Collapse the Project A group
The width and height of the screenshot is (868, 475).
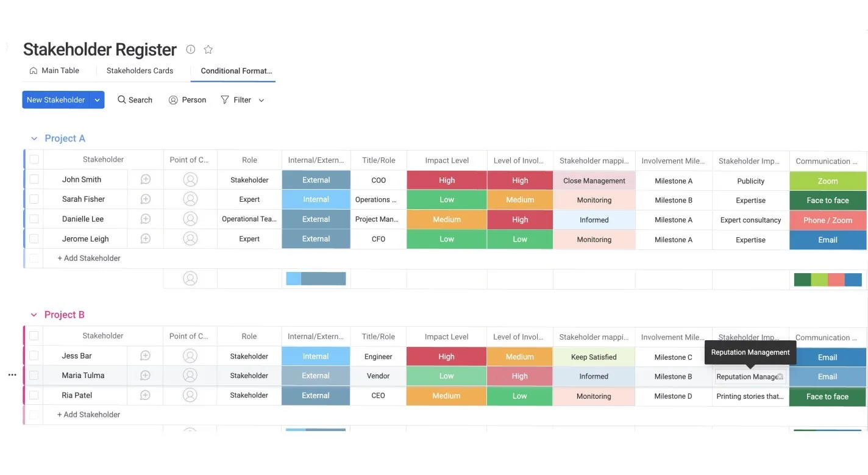pyautogui.click(x=34, y=138)
